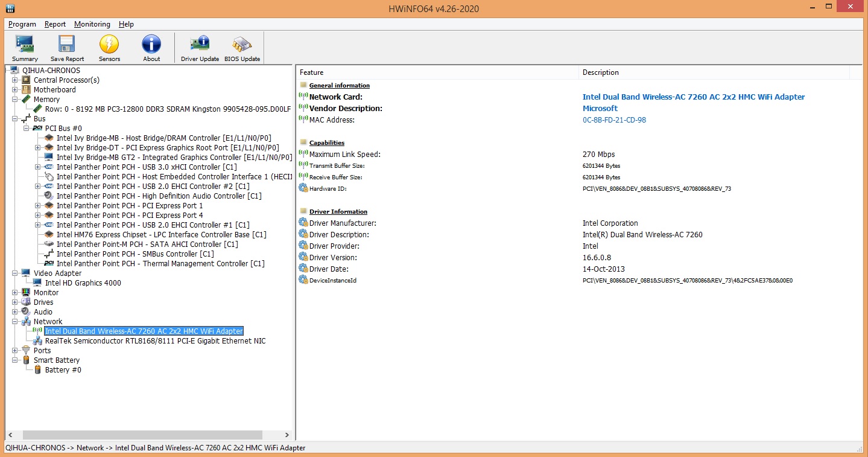Click the Host Embedded Controller Interface icon
868x457 pixels.
[49, 176]
